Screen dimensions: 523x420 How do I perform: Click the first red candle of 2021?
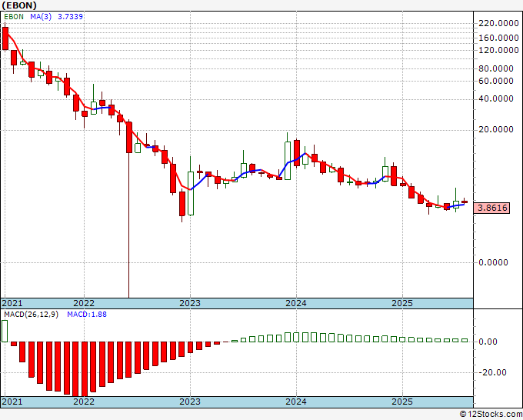coord(5,38)
